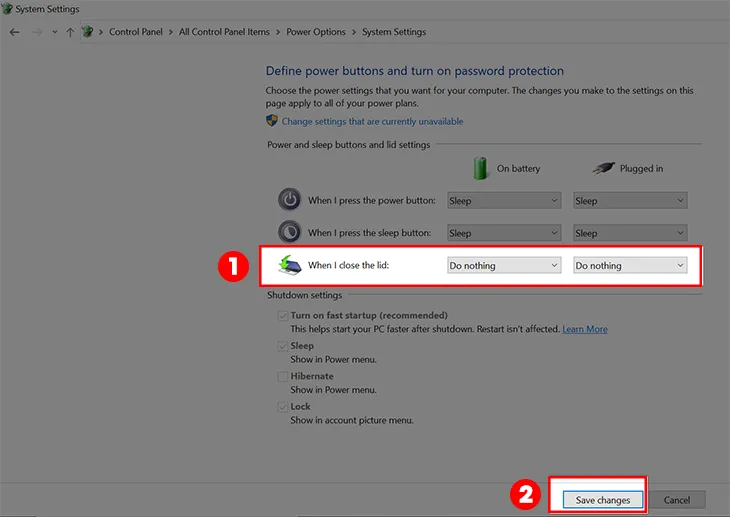Click the Power and sleep buttons and lid settings label
Viewport: 730px width, 517px height.
coord(348,144)
